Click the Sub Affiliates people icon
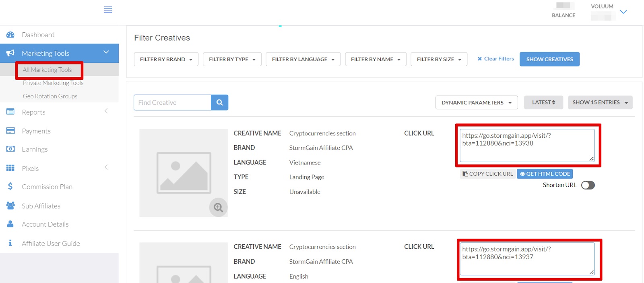This screenshot has width=644, height=283. tap(10, 206)
